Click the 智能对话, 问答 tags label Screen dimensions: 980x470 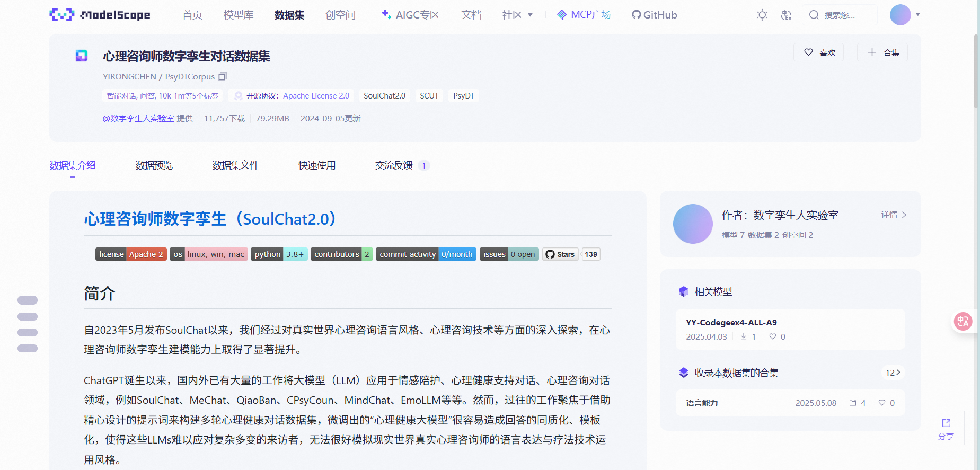162,96
